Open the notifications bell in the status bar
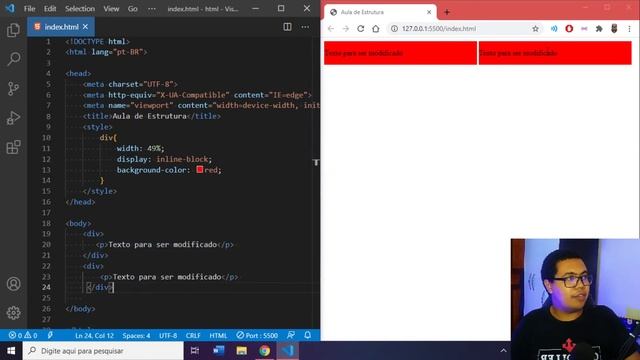 click(308, 335)
